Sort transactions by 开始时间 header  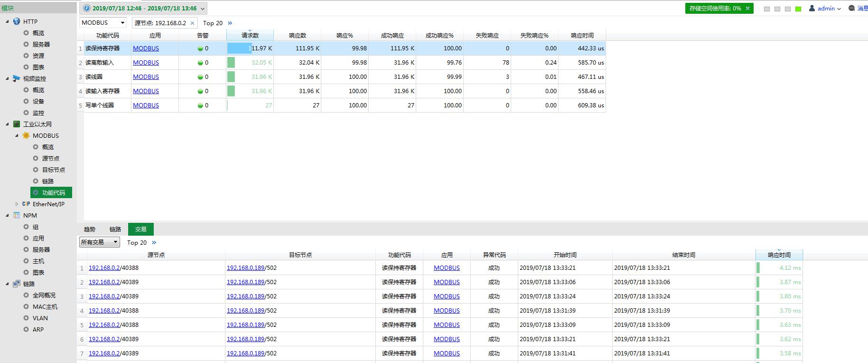tap(565, 255)
